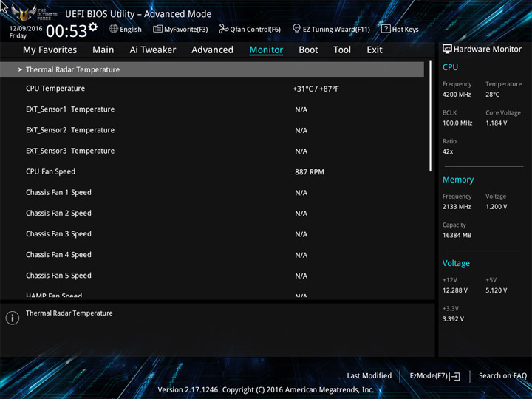This screenshot has height=399, width=532.
Task: Click the 4200 MHz CPU frequency value
Action: (457, 95)
